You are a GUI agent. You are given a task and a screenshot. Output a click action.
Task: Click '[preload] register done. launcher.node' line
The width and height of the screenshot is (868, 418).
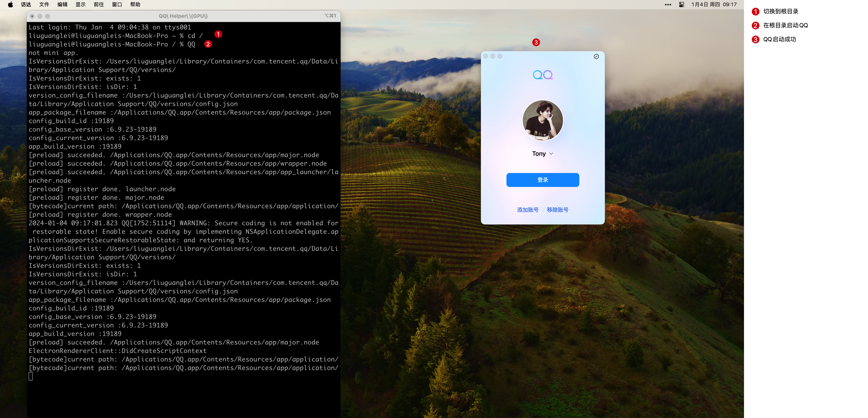coord(102,189)
